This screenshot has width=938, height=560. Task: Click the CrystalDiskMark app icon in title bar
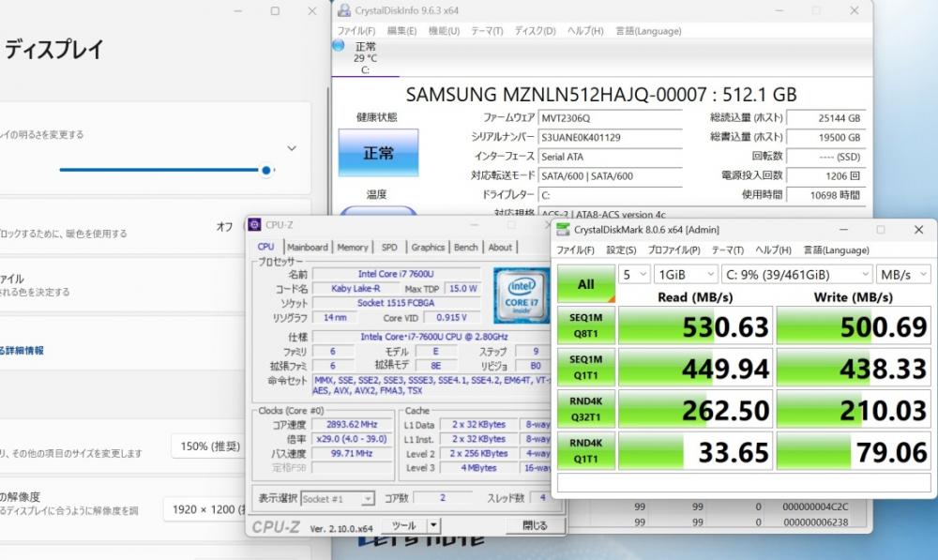point(563,230)
